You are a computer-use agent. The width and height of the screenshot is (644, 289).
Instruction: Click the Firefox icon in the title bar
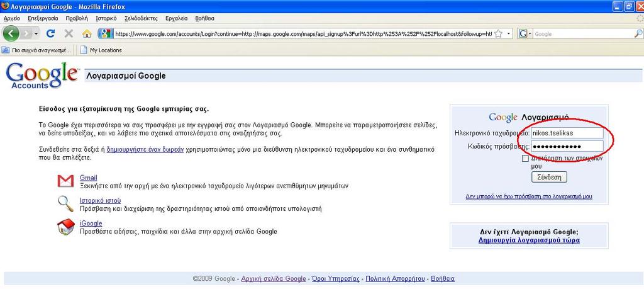click(x=5, y=6)
